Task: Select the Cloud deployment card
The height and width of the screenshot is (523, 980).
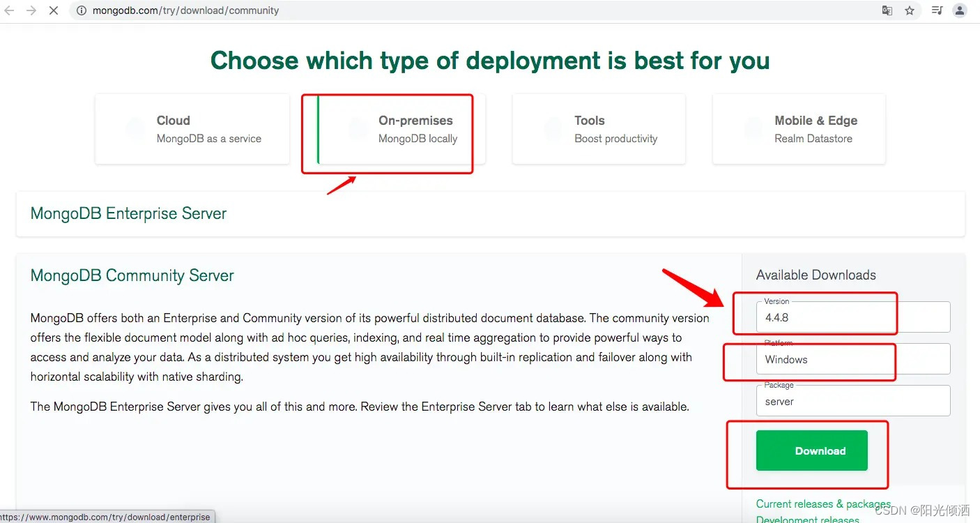Action: tap(192, 129)
